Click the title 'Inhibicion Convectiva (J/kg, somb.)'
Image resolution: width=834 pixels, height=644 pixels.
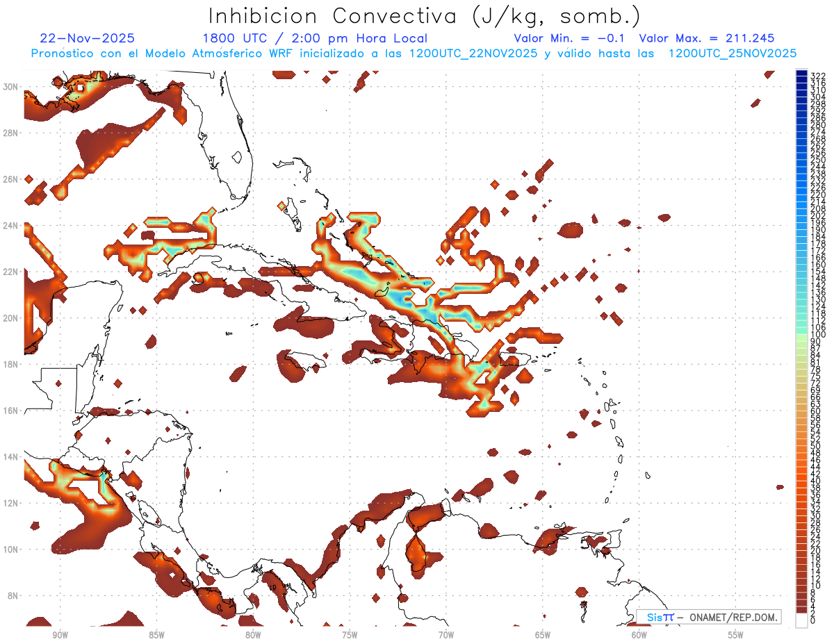pos(425,16)
